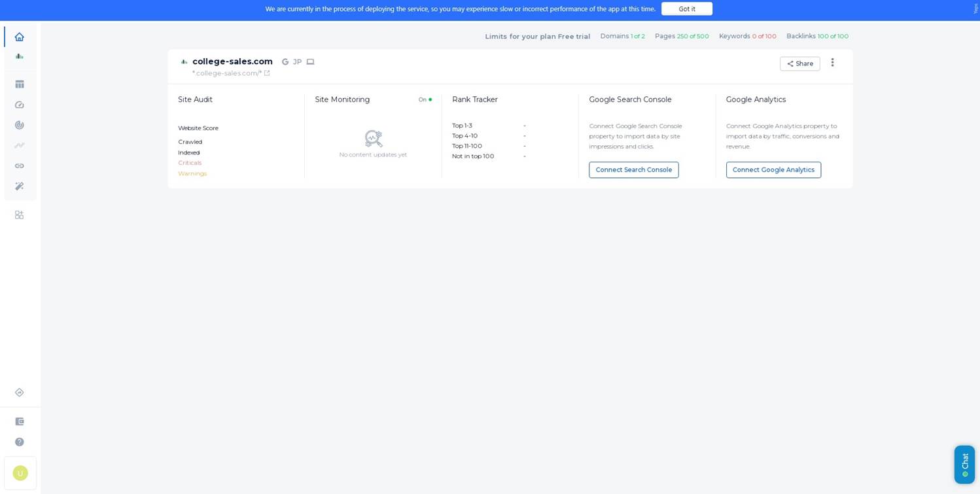The width and height of the screenshot is (980, 494).
Task: Open the external link next to *.college-sales.com/*
Action: 267,73
